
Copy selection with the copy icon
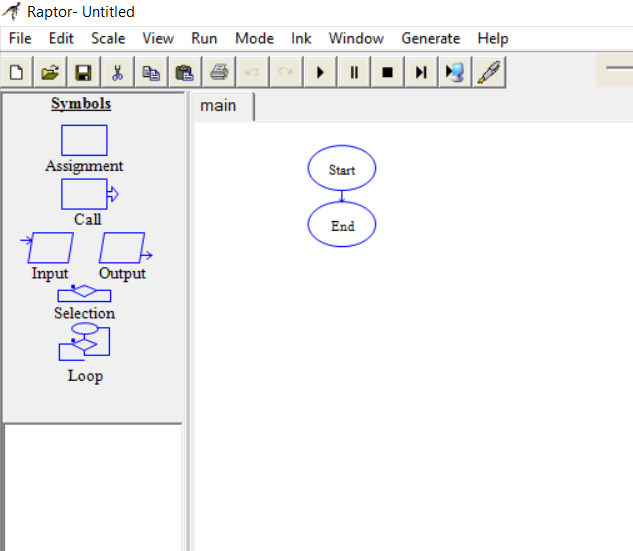[151, 73]
